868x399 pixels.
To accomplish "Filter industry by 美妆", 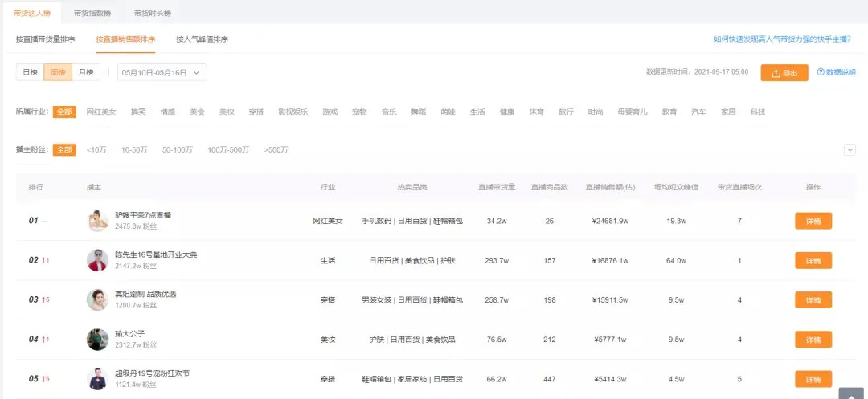I will pos(227,112).
